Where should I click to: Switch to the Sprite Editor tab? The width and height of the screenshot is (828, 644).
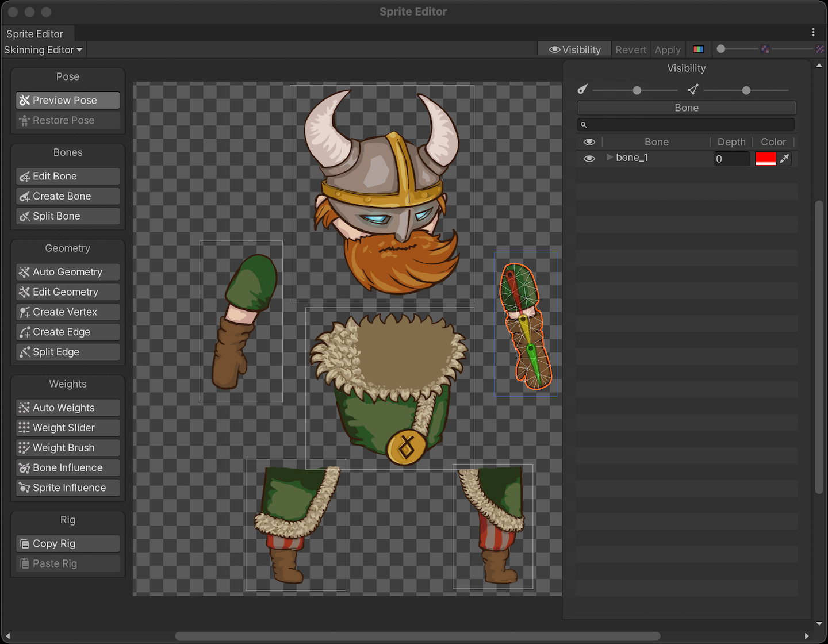point(34,34)
